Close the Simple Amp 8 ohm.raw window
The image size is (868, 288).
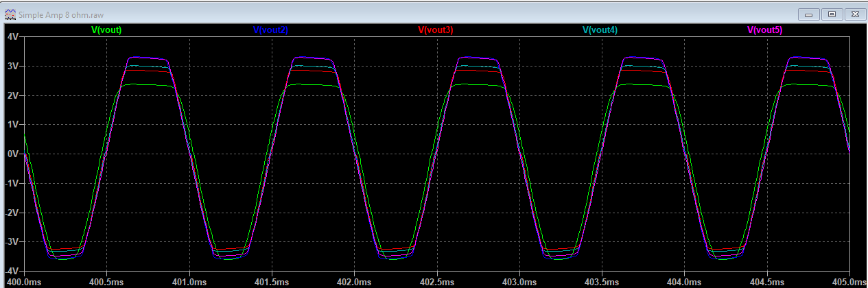[854, 14]
